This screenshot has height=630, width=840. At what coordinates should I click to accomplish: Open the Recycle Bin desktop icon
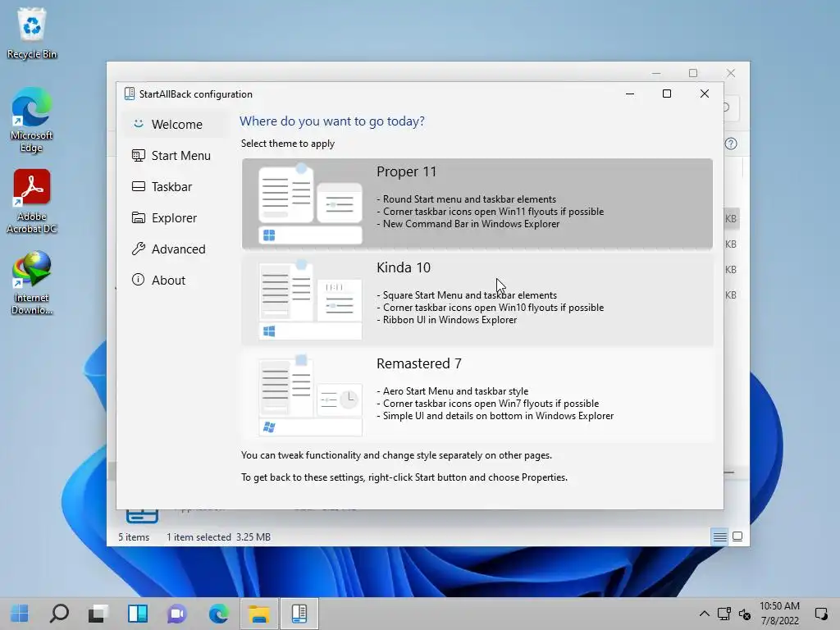click(x=32, y=33)
